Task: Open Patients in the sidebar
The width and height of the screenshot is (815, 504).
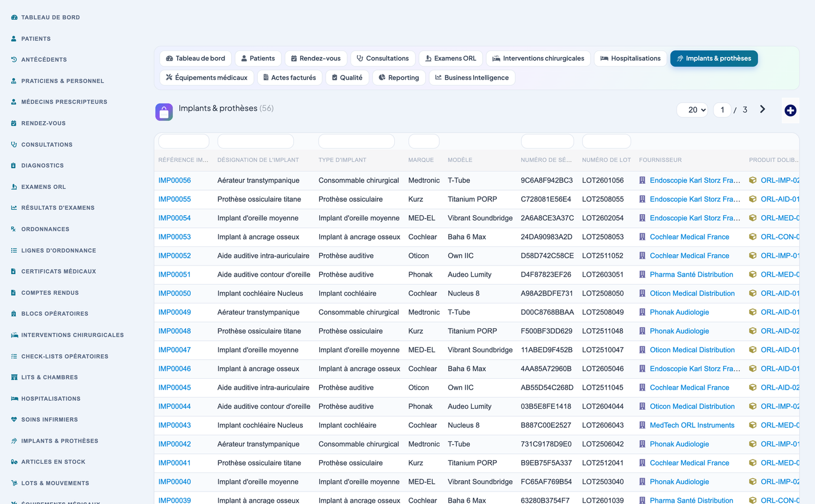Action: pyautogui.click(x=31, y=39)
